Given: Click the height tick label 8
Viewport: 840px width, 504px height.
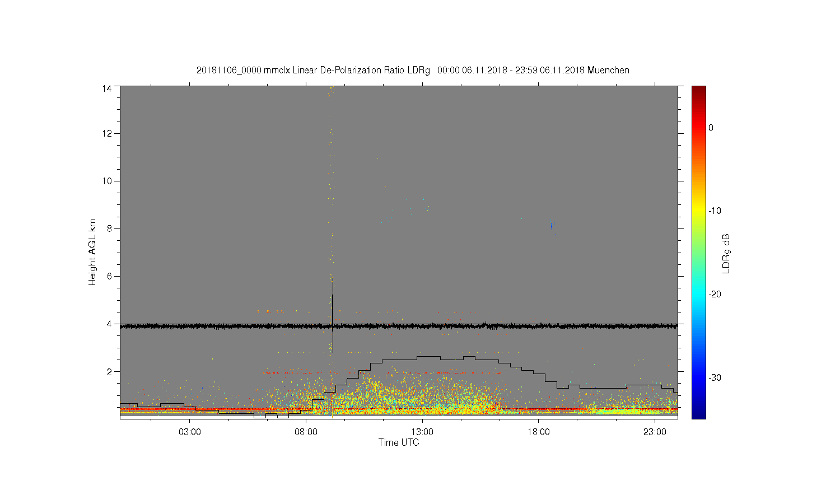Looking at the screenshot, I should click(x=109, y=228).
